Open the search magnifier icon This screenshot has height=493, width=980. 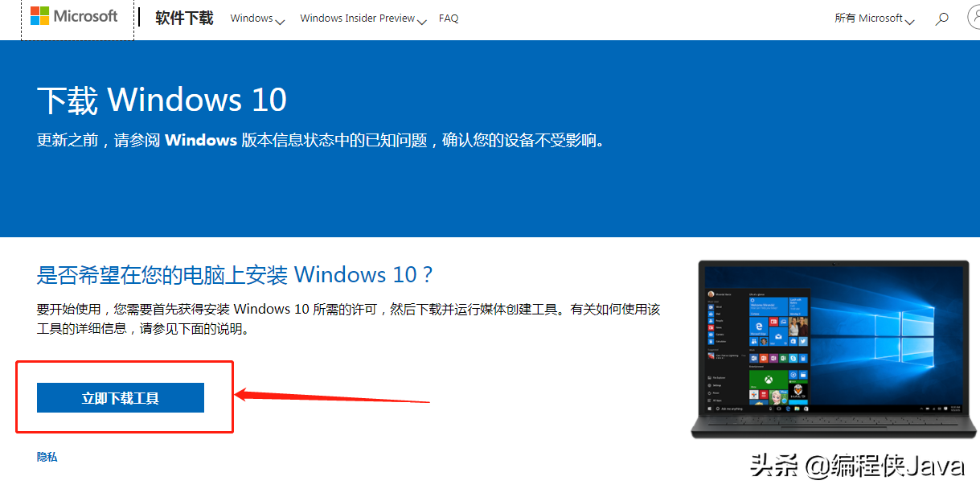pyautogui.click(x=942, y=18)
